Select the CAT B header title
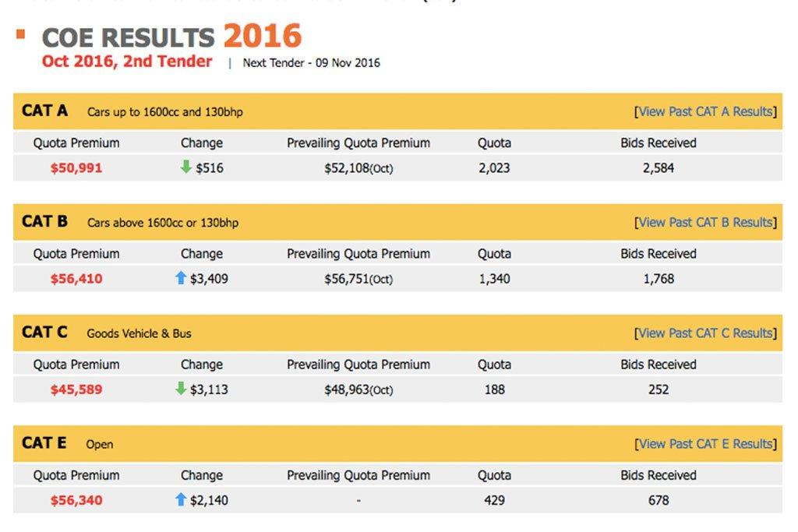 [x=44, y=222]
